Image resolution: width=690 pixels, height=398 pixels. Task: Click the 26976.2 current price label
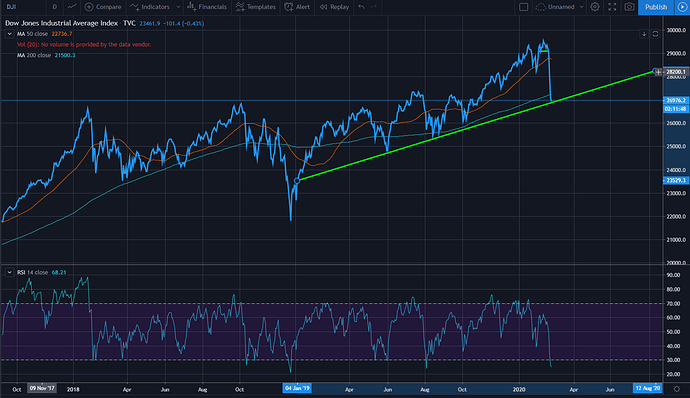click(x=675, y=100)
